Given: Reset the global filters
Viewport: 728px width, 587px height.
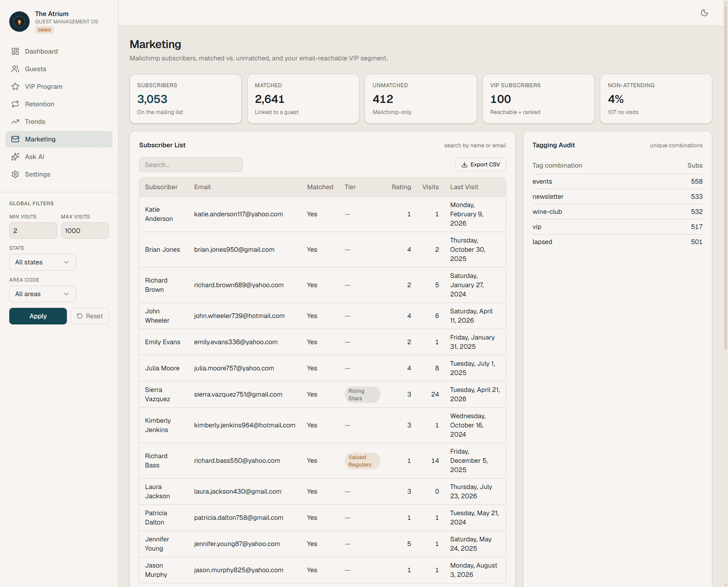Looking at the screenshot, I should point(90,316).
